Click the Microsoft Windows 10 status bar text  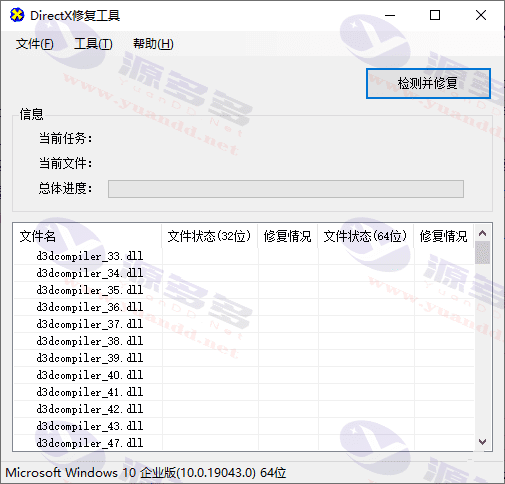146,473
